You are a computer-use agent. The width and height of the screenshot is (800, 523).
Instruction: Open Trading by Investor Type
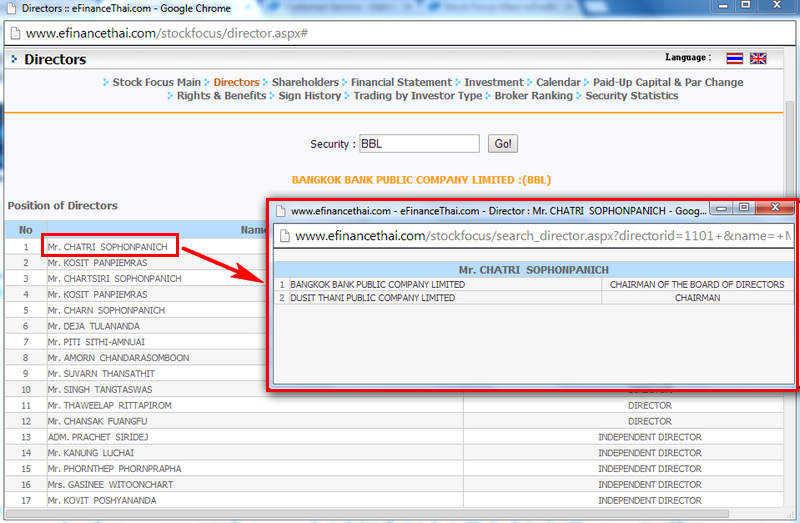pyautogui.click(x=418, y=95)
